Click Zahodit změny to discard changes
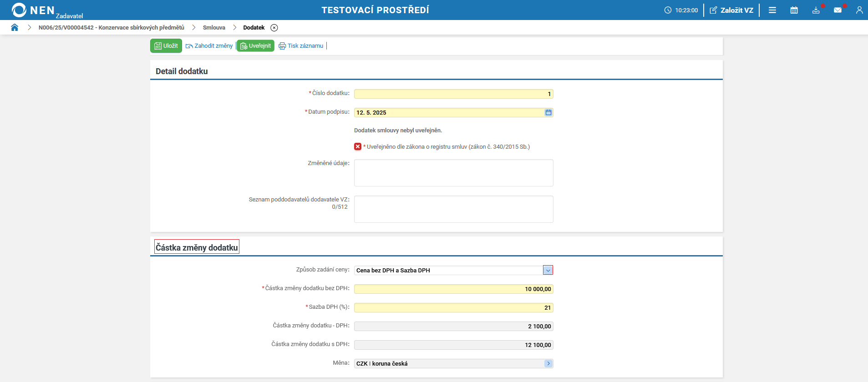The height and width of the screenshot is (382, 868). tap(209, 46)
